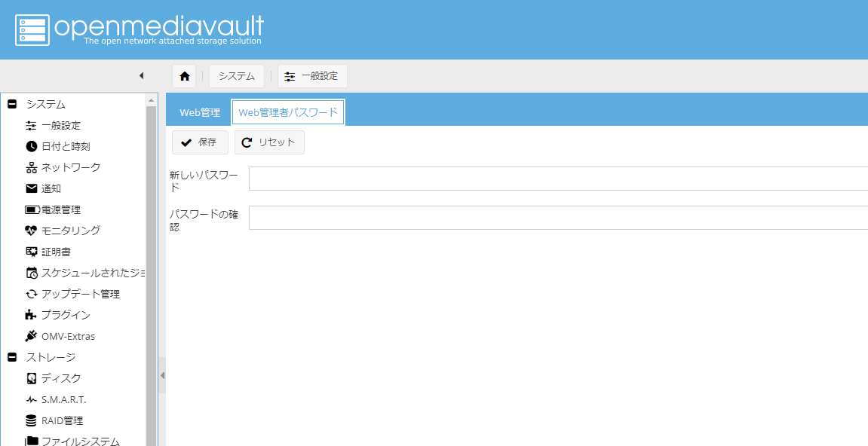The width and height of the screenshot is (868, 446).
Task: Click the 保存 save button
Action: tap(200, 142)
